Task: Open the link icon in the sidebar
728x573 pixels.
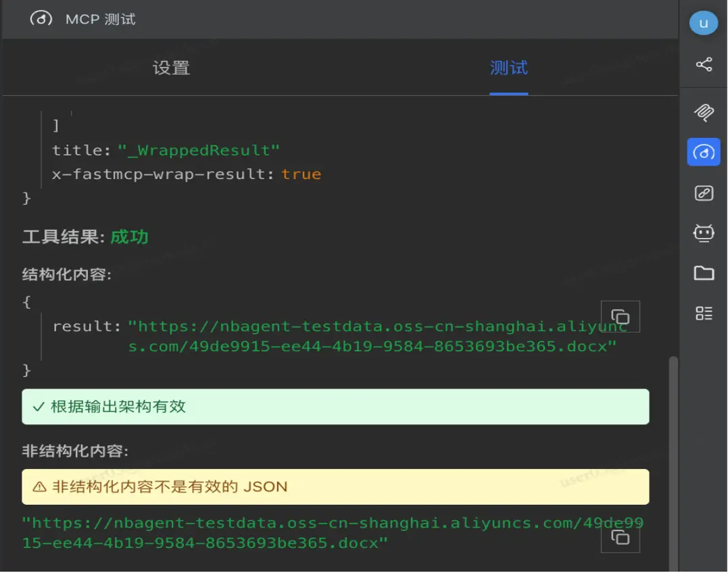Action: click(704, 193)
